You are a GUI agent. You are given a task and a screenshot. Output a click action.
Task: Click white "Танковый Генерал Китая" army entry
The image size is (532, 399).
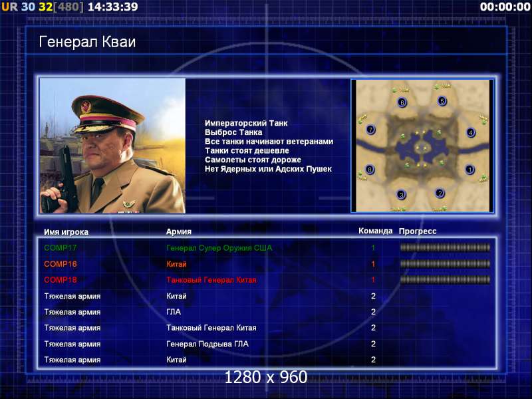(x=211, y=328)
